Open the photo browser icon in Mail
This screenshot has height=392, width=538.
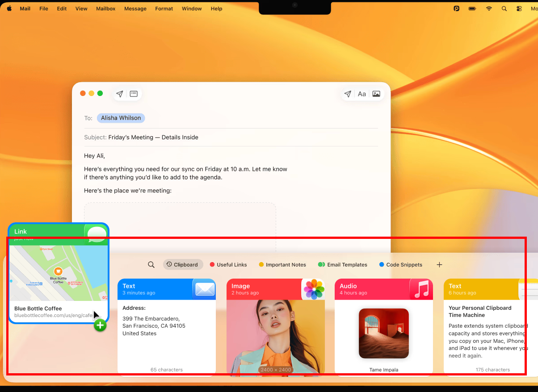coord(376,94)
